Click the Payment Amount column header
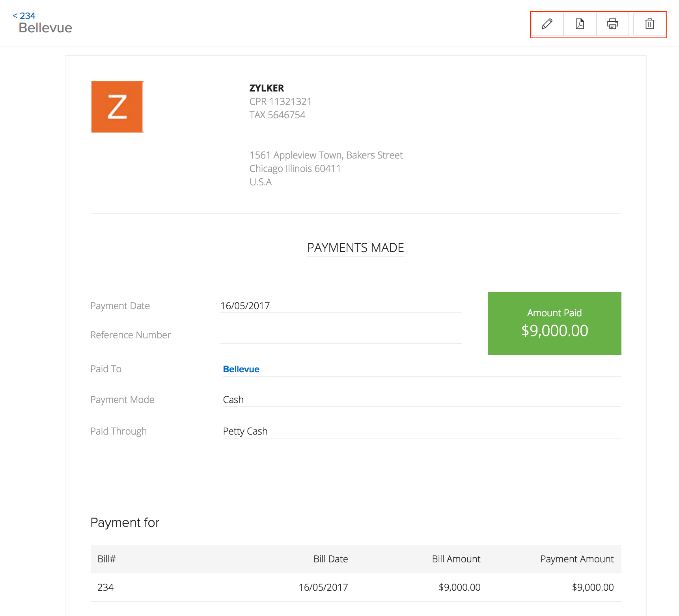 pos(577,559)
